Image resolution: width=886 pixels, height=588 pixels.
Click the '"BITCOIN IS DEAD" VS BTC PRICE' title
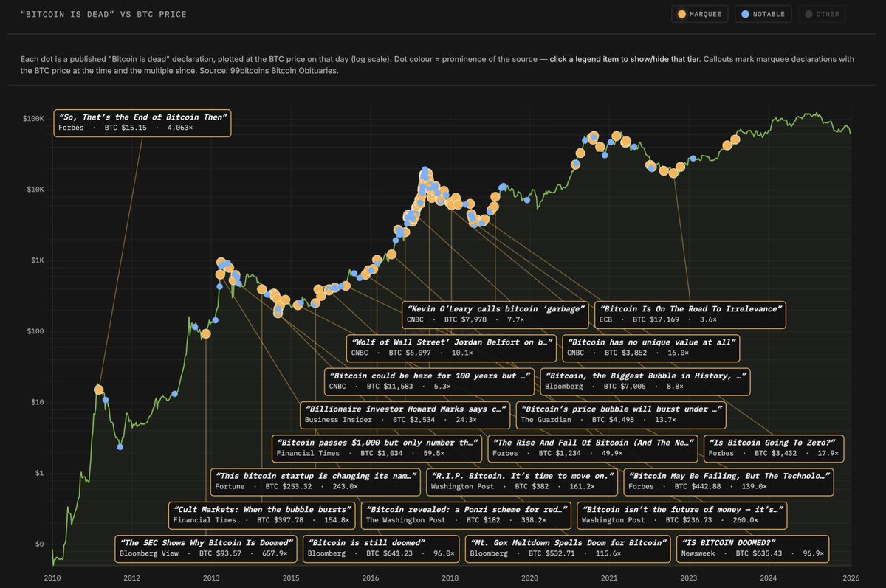pos(103,14)
